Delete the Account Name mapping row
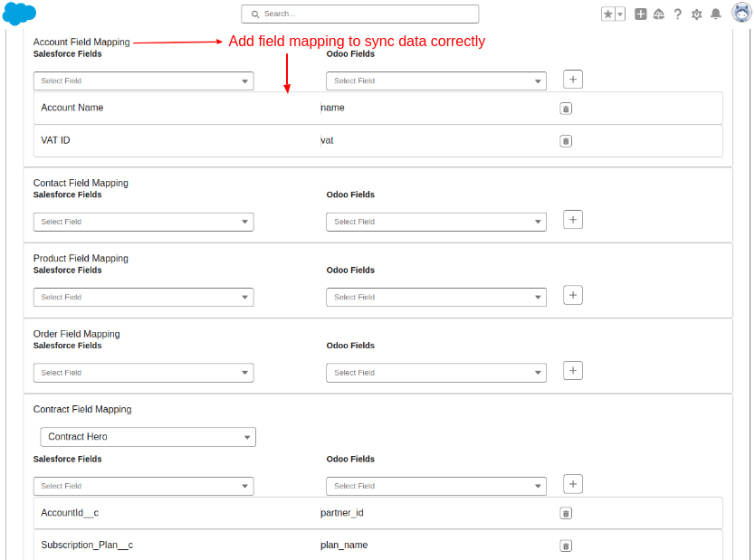Viewport: 755px width, 560px height. [x=566, y=109]
